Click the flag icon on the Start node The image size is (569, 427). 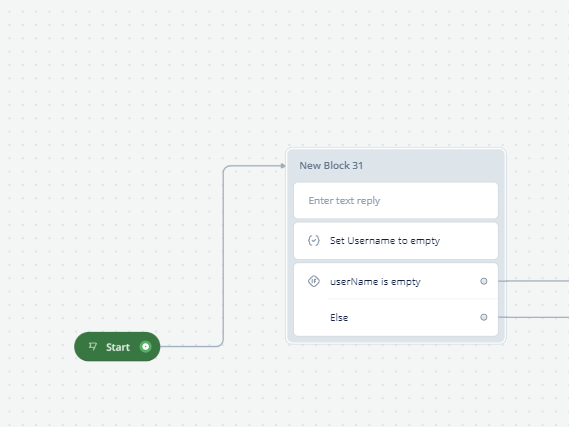coord(93,346)
